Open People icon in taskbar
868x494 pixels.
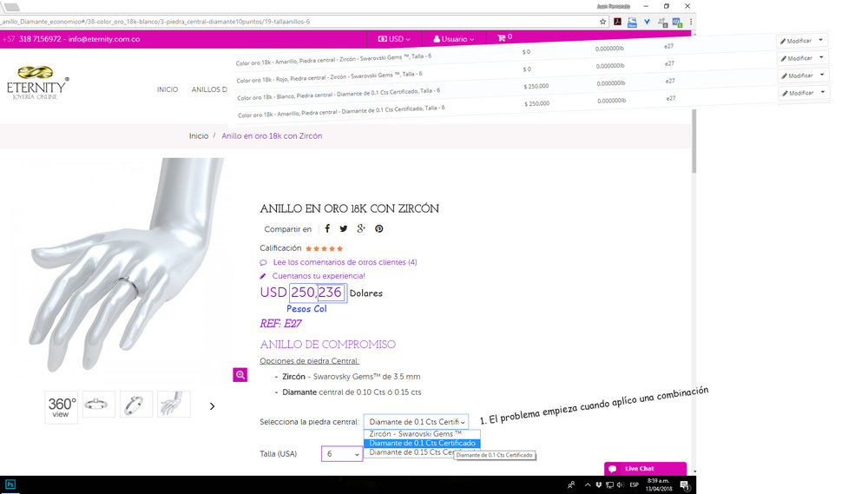tap(571, 484)
